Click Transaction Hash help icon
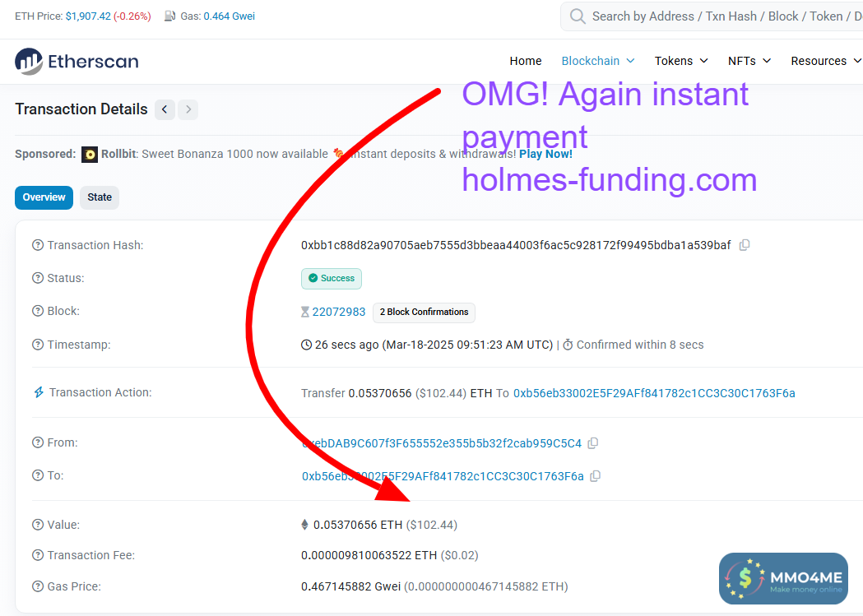This screenshot has width=863, height=616. pos(37,245)
